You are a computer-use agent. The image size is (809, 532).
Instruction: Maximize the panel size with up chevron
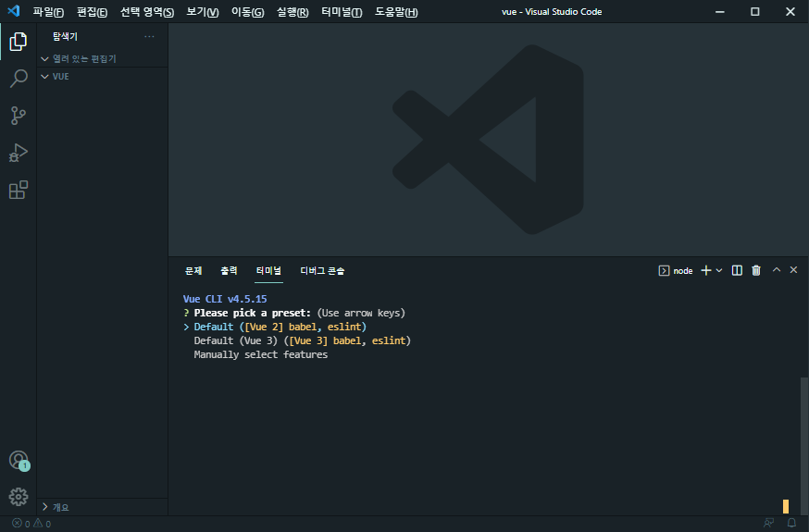776,270
